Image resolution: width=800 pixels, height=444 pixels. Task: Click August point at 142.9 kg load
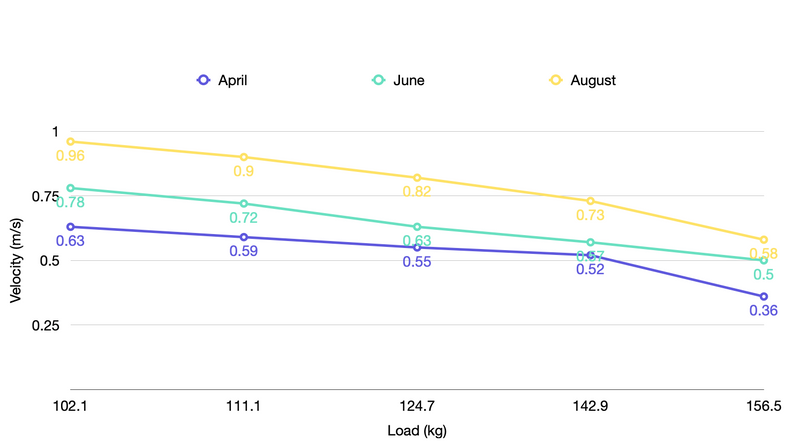click(x=590, y=201)
